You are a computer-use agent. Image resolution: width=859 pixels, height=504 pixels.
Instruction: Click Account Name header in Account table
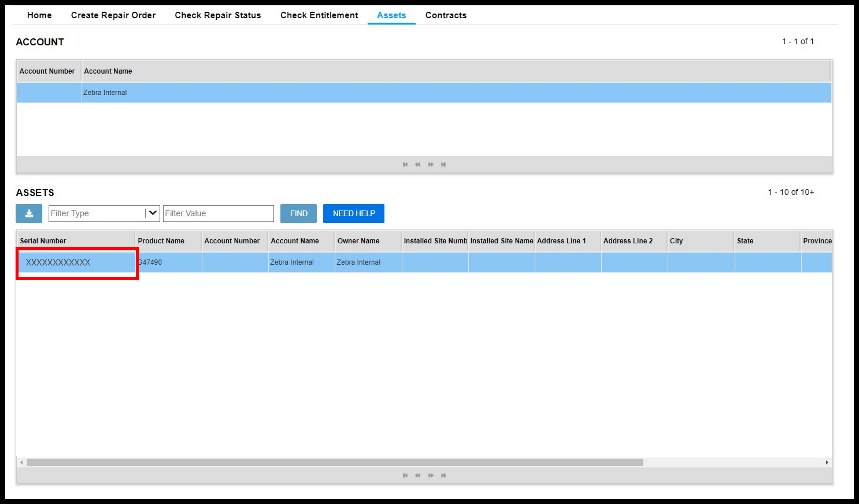[x=456, y=71]
